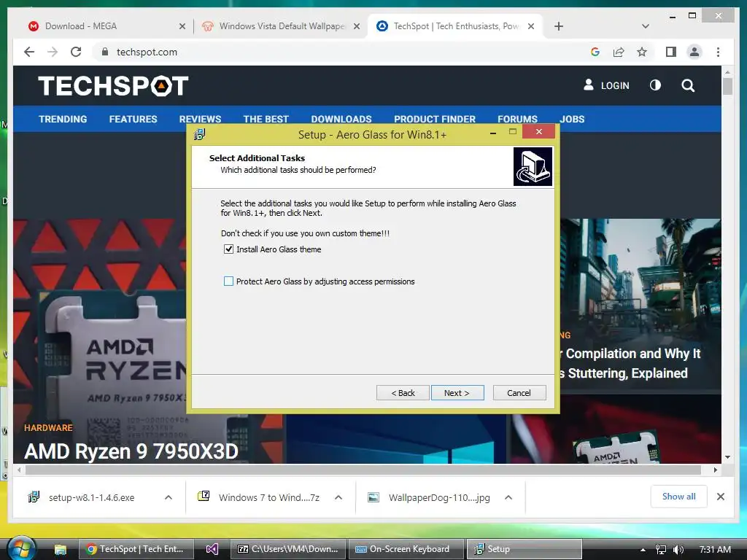The height and width of the screenshot is (560, 747).
Task: Toggle Chrome side panel
Action: pos(671,52)
